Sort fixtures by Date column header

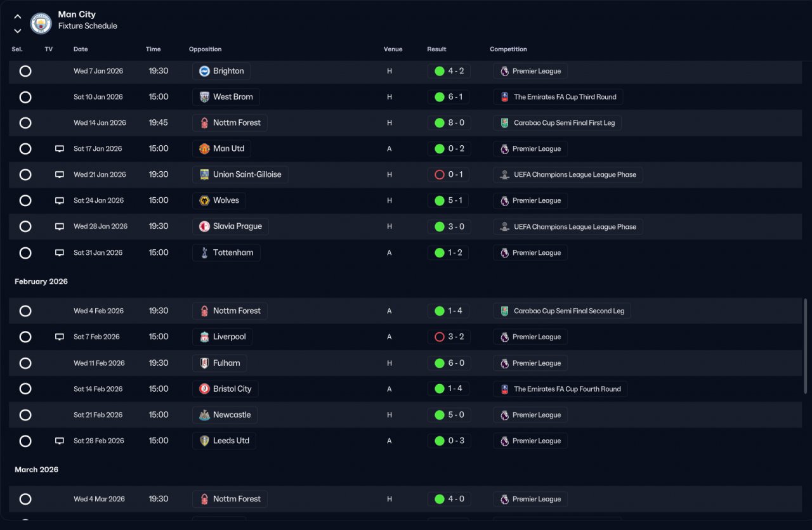[x=81, y=49]
